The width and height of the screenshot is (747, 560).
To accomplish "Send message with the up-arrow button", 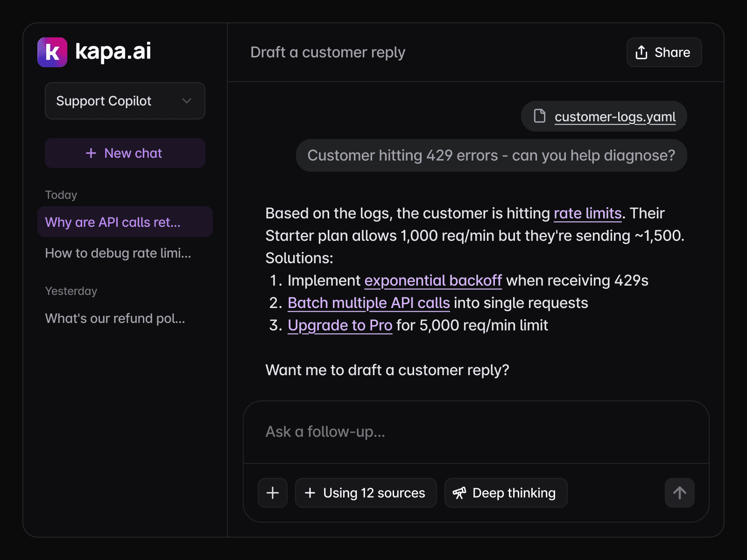I will [680, 493].
